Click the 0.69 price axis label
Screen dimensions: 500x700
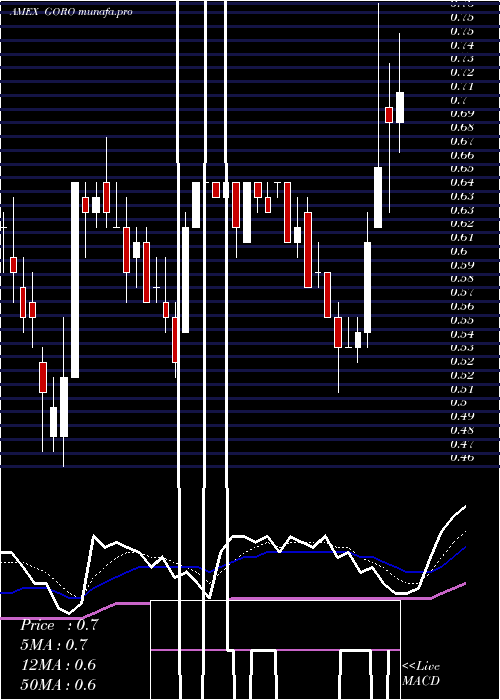(462, 113)
